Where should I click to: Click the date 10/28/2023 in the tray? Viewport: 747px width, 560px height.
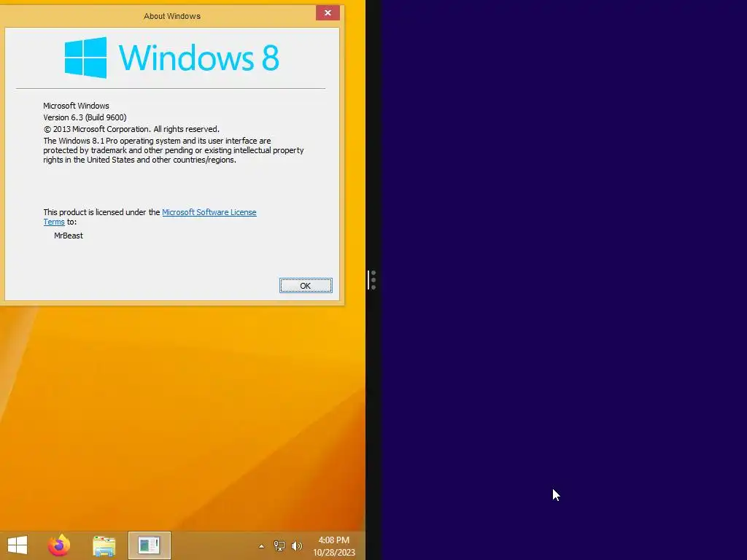(334, 553)
